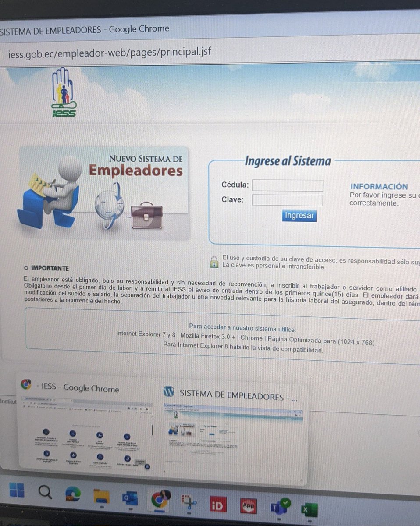Click the Clave label
This screenshot has height=526, width=420.
click(x=232, y=200)
